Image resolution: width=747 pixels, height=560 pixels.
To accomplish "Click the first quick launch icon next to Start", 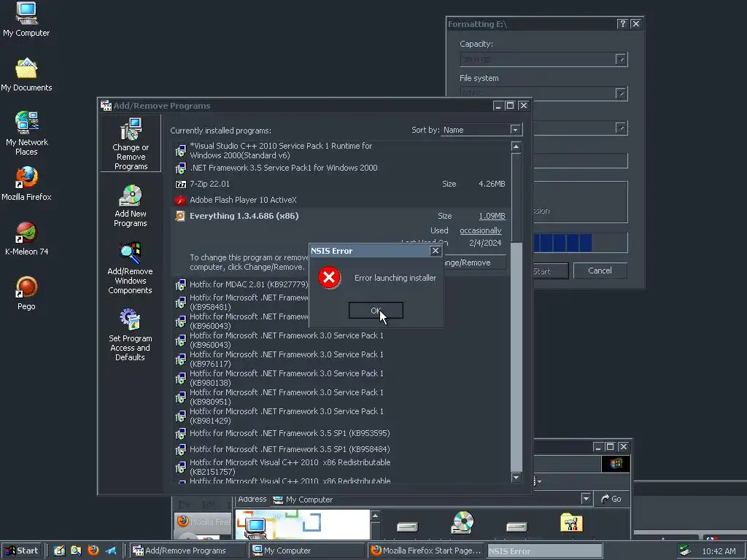I will tap(59, 551).
